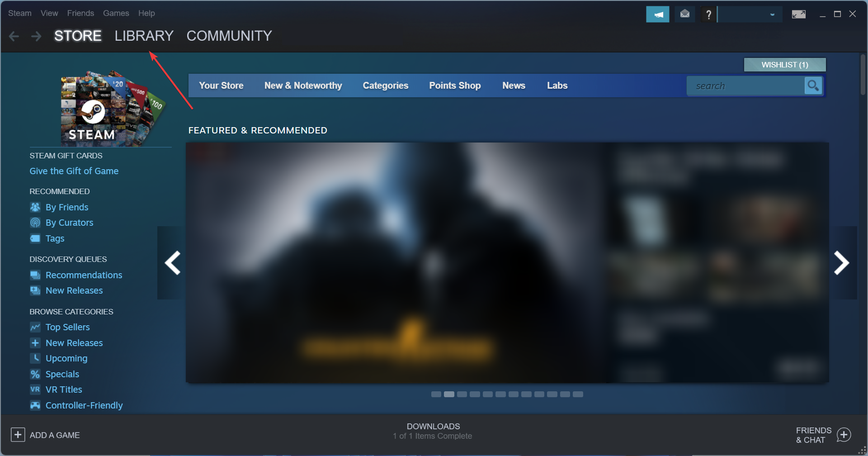Viewport: 868px width, 456px height.
Task: Click the Add a Game plus icon
Action: [x=18, y=435]
